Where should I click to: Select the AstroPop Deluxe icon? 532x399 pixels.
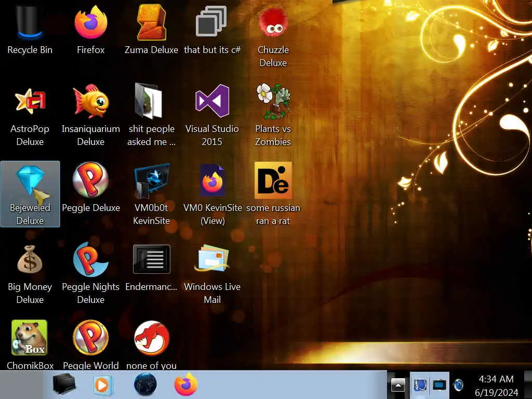click(30, 101)
